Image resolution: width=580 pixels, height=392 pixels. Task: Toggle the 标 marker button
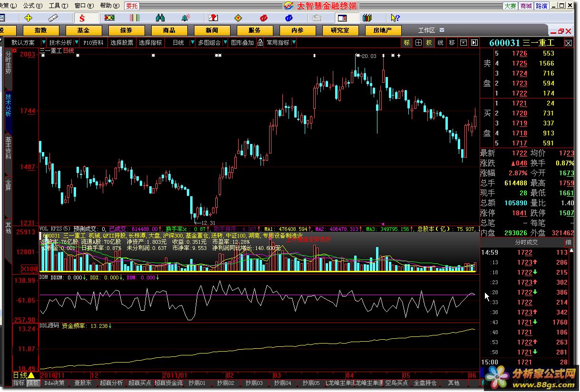407,42
